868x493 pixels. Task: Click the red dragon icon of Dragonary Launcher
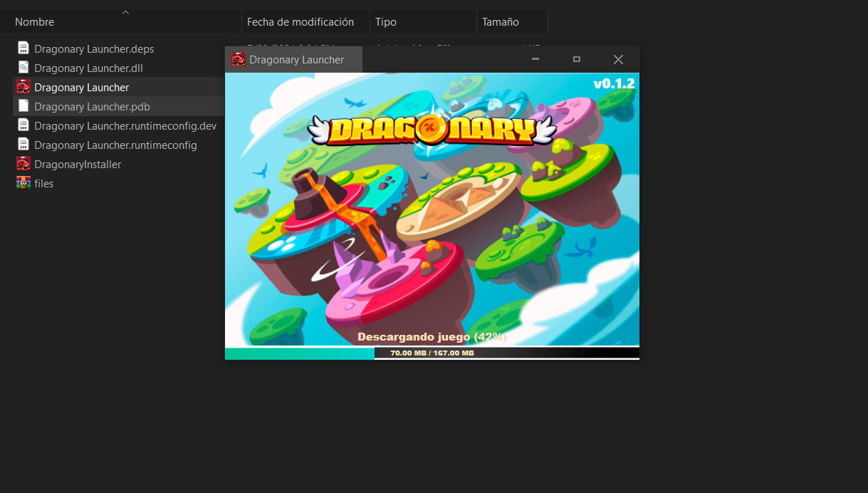(23, 87)
